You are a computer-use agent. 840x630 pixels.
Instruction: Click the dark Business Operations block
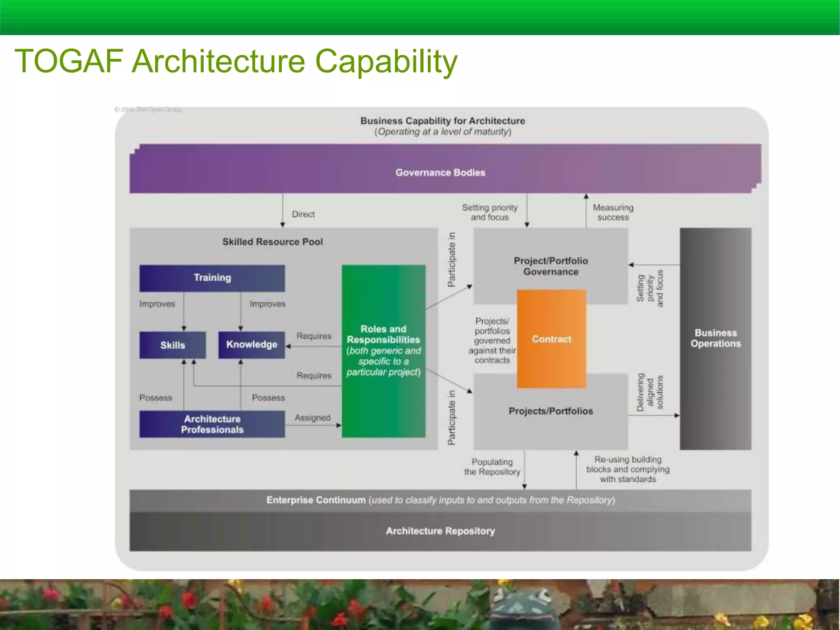click(715, 338)
